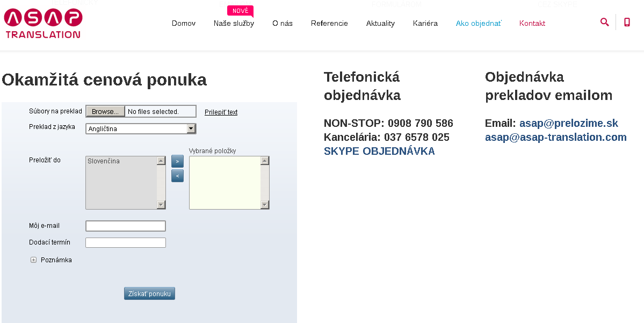Email asap@prelozime.sk link
This screenshot has width=644, height=323.
coord(568,123)
